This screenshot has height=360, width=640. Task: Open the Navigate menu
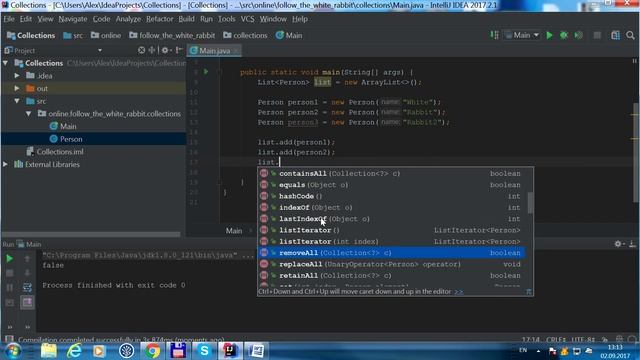(x=73, y=19)
